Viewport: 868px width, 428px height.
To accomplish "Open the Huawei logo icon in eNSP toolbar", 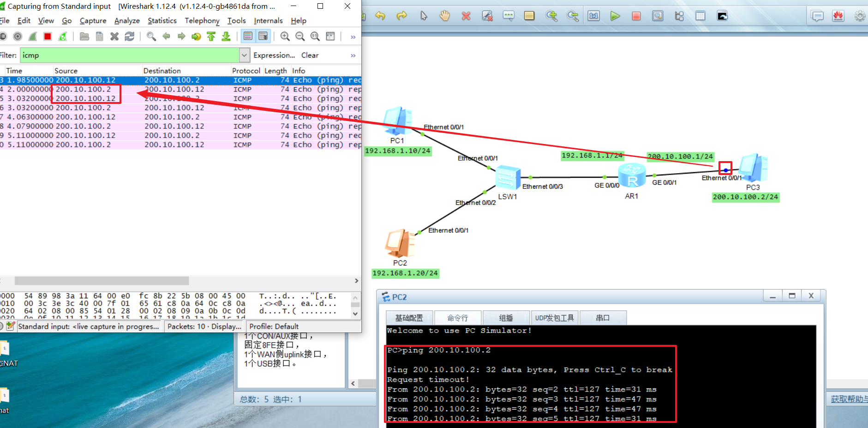I will (838, 16).
